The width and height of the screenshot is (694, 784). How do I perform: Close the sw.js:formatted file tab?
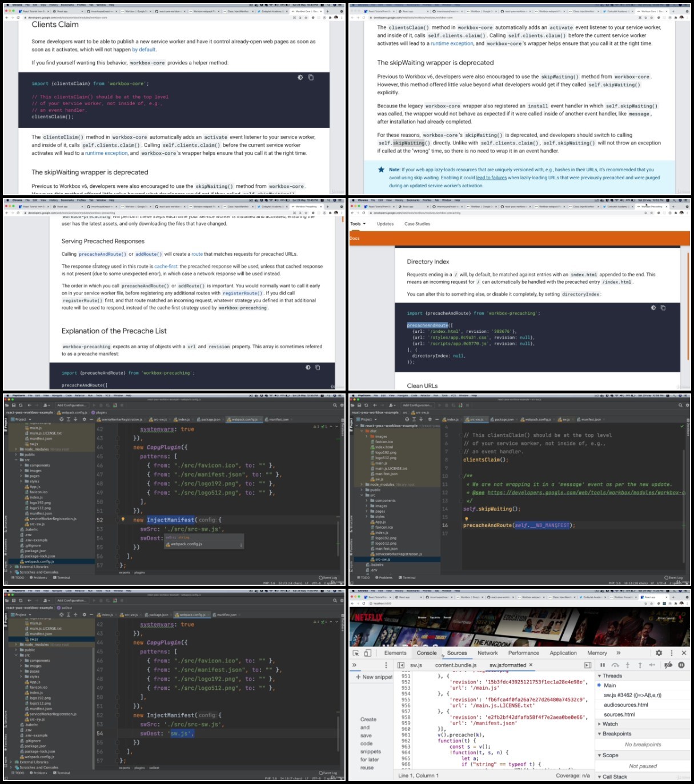[531, 665]
